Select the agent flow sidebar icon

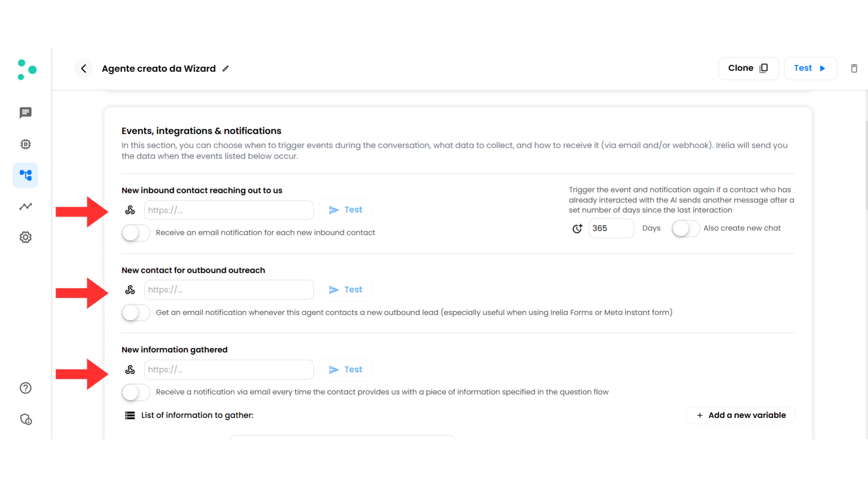point(25,175)
